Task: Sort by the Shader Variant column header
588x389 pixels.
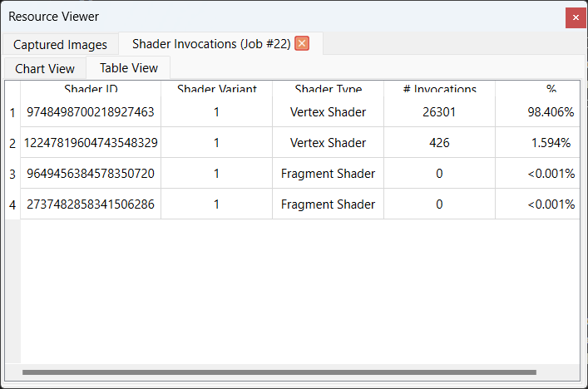Action: pyautogui.click(x=216, y=89)
